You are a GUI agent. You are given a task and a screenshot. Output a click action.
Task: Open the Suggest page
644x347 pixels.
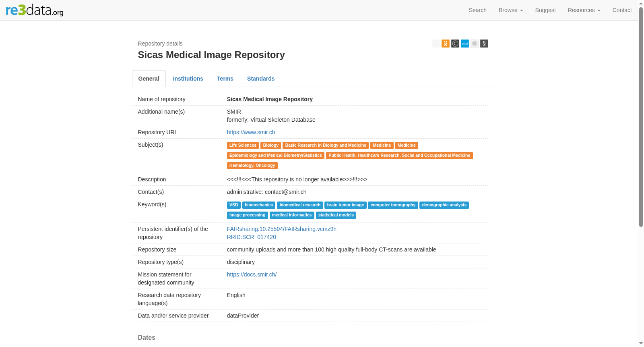pos(545,10)
